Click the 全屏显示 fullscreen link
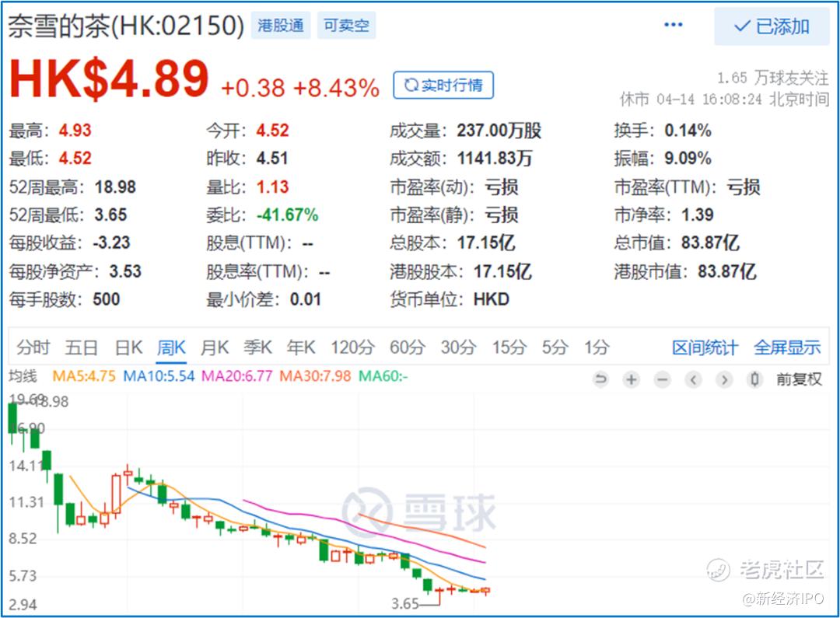 tap(787, 347)
